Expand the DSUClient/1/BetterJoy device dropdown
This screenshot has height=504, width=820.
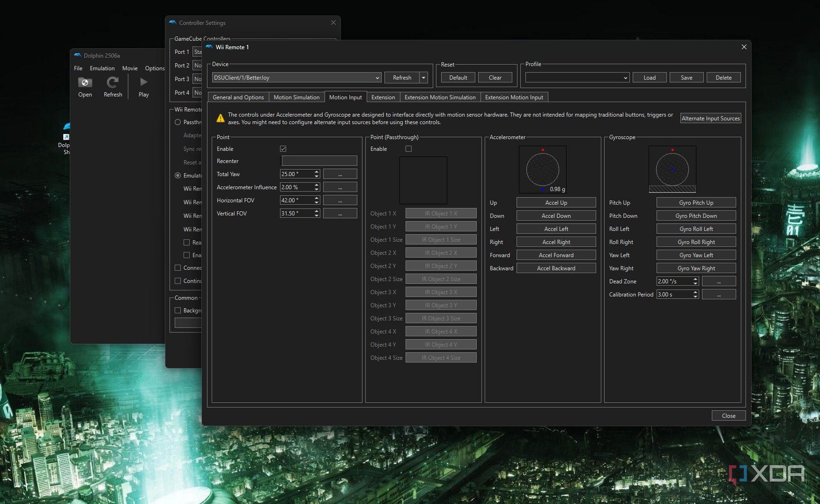pyautogui.click(x=296, y=78)
